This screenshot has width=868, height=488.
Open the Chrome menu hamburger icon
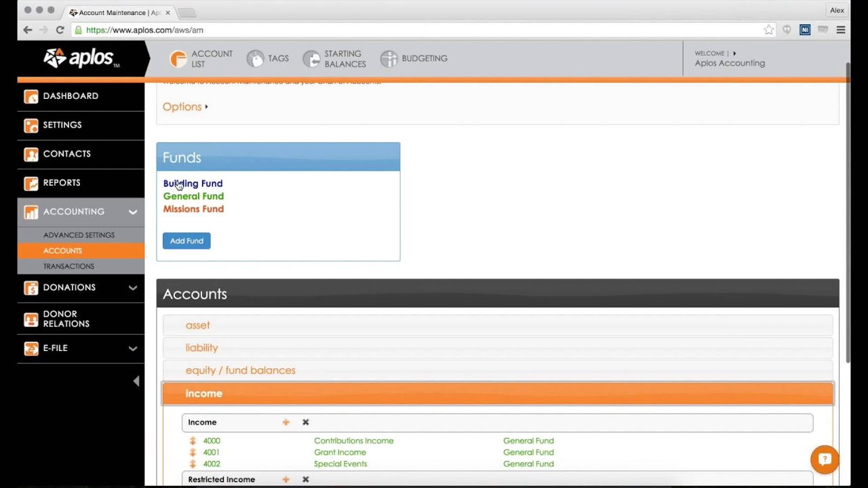click(x=841, y=30)
